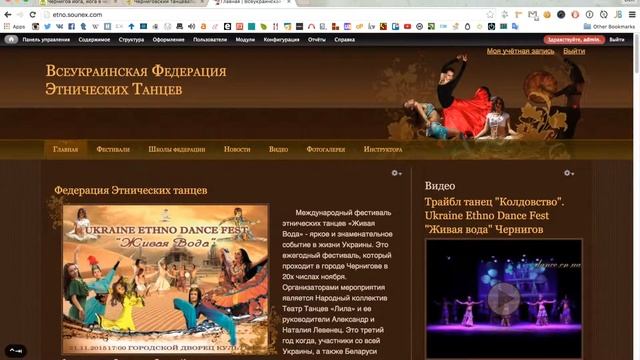Screen dimensions: 640x360
Task: Reload the page with the refresh icon
Action: click(x=33, y=15)
